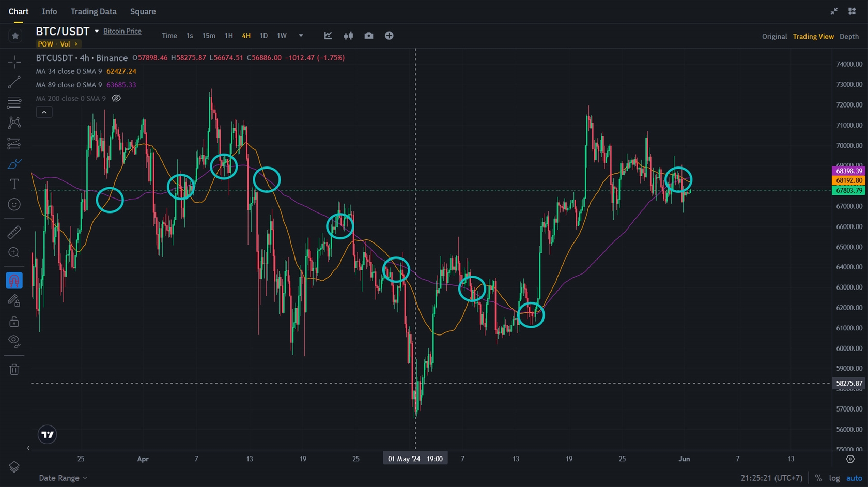This screenshot has height=487, width=868.
Task: Take a chart snapshot with camera icon
Action: [369, 36]
